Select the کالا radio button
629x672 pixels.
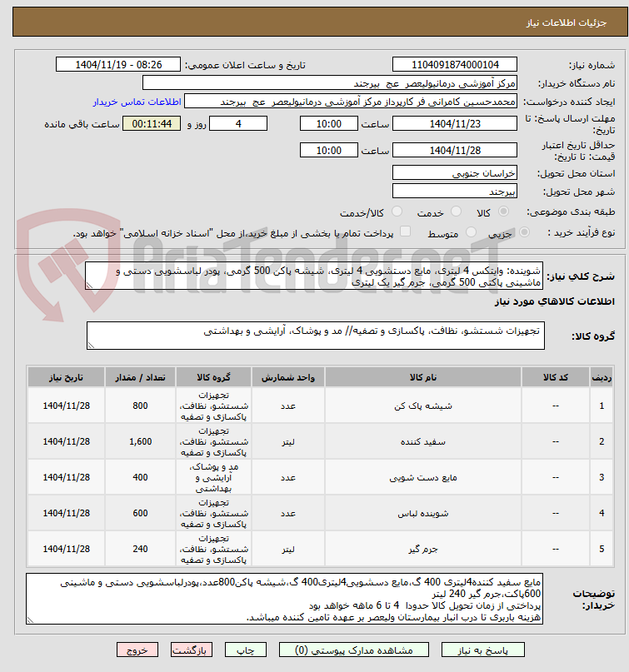pos(504,212)
